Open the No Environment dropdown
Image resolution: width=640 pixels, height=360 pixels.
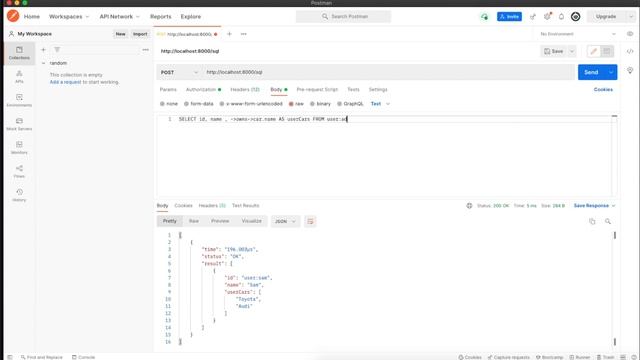(578, 34)
